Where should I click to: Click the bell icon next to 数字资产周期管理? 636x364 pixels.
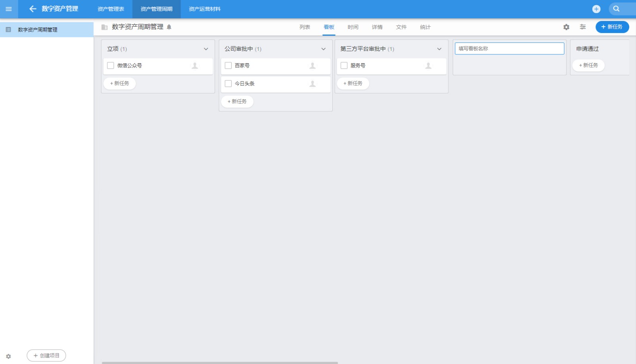[x=169, y=27]
